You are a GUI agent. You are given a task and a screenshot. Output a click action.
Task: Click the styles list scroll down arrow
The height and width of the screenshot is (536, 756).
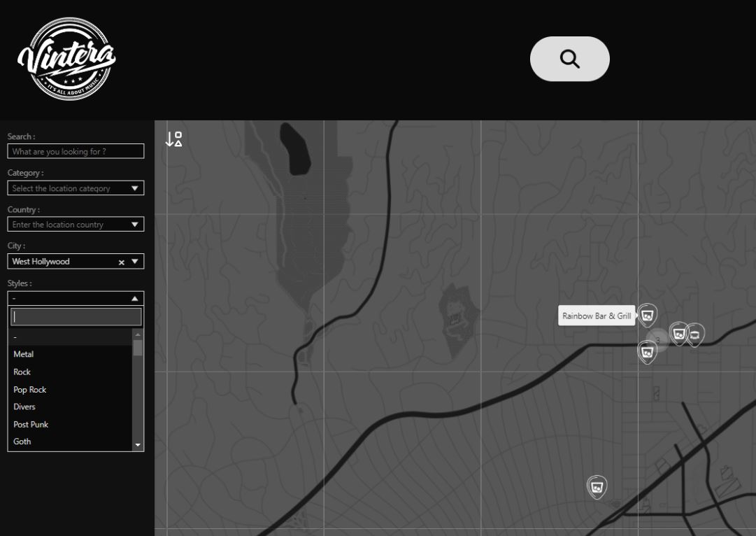[x=138, y=445]
